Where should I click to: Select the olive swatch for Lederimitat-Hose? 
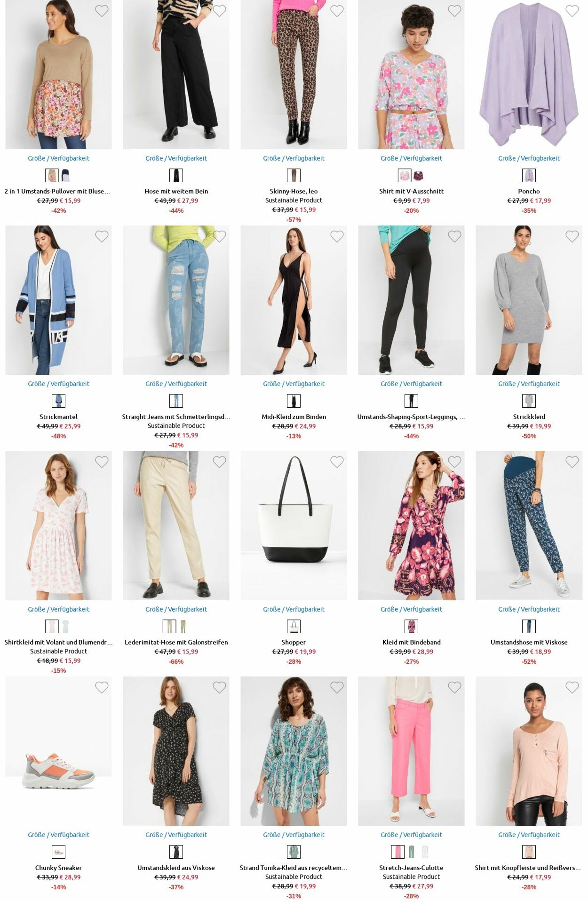183,627
